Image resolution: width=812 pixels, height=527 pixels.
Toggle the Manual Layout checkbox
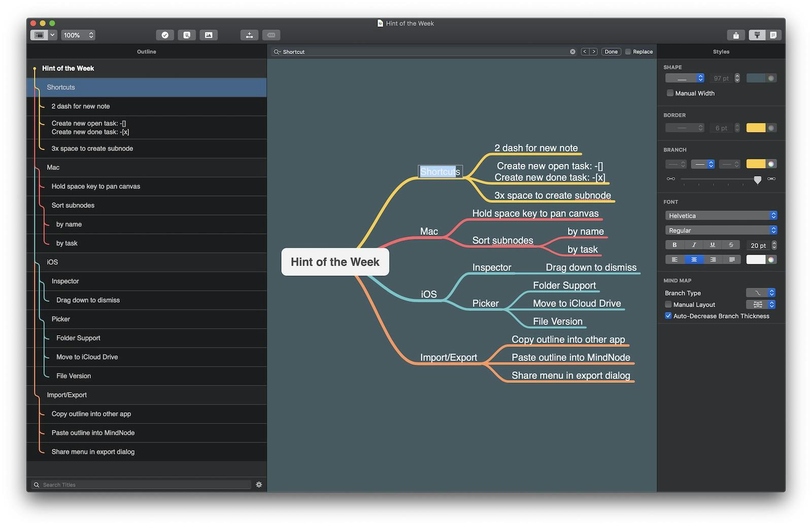668,304
